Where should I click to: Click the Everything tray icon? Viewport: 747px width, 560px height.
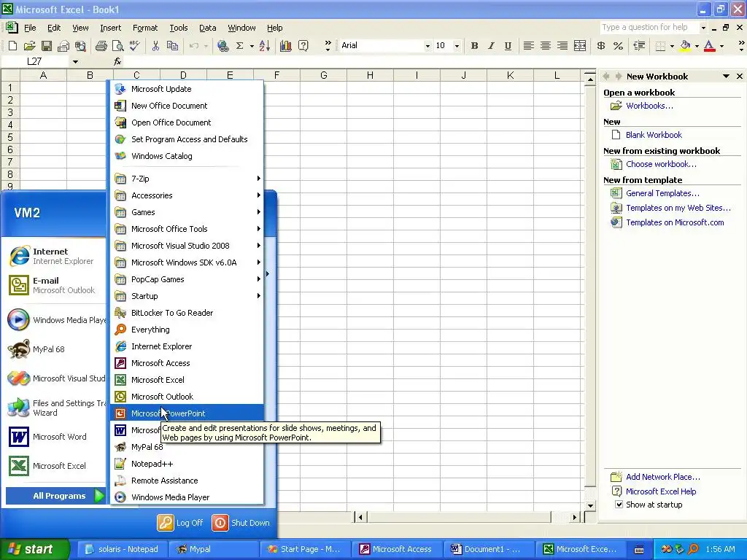click(x=694, y=549)
